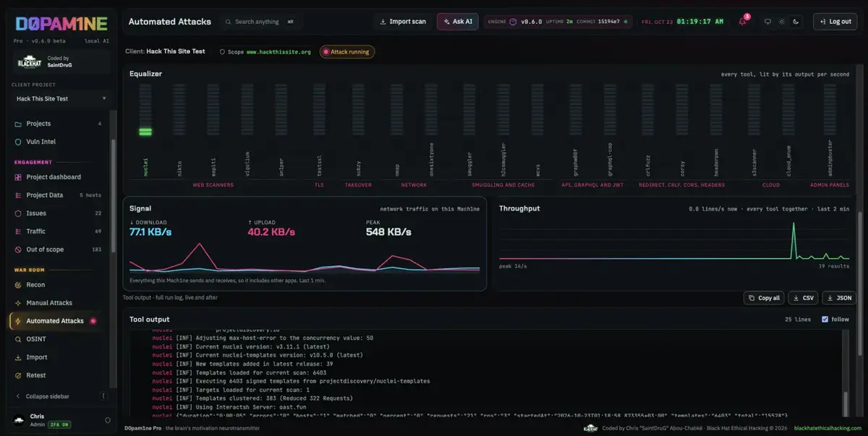The height and width of the screenshot is (436, 868).
Task: Click the Retest sidebar icon
Action: click(x=19, y=375)
